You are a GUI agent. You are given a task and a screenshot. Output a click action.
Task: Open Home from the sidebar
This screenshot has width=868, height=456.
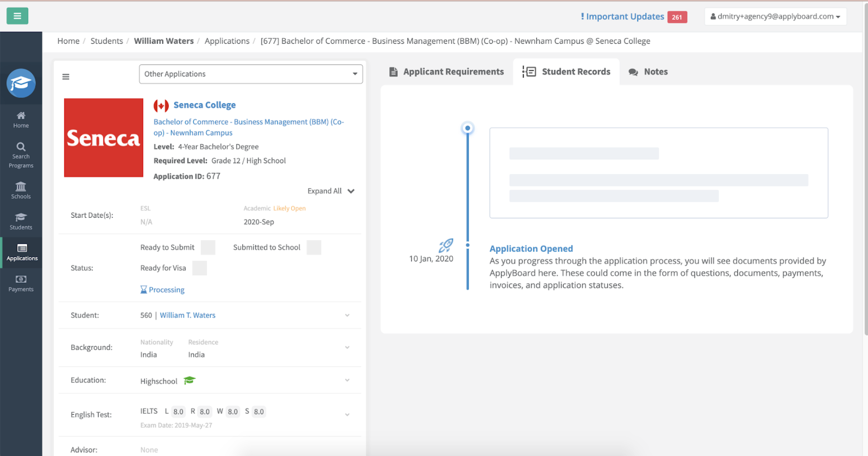click(21, 120)
